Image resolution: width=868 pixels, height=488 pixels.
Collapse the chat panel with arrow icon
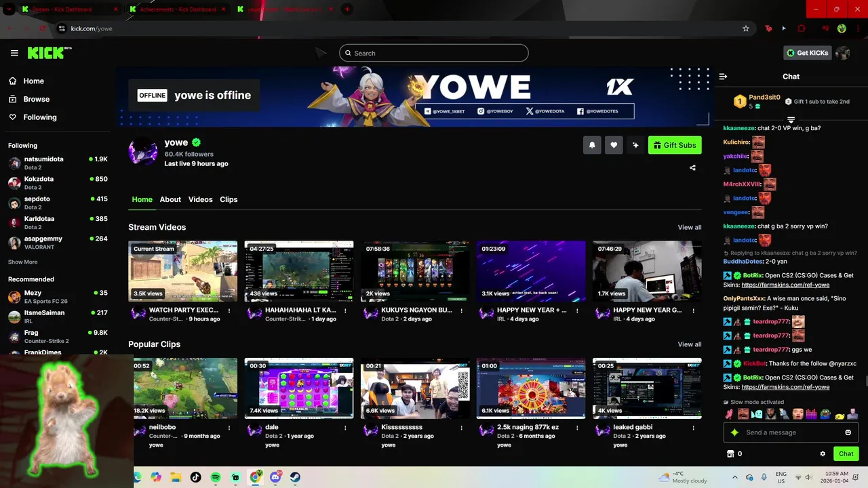pos(723,77)
